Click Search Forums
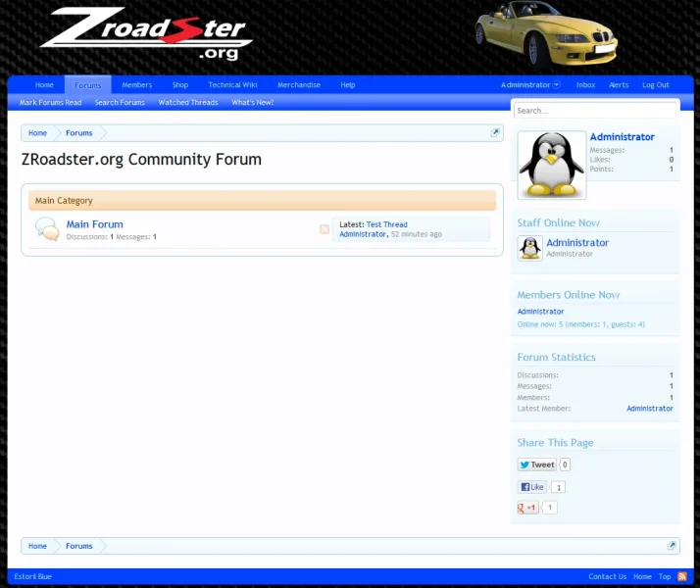This screenshot has height=588, width=700. click(x=120, y=102)
